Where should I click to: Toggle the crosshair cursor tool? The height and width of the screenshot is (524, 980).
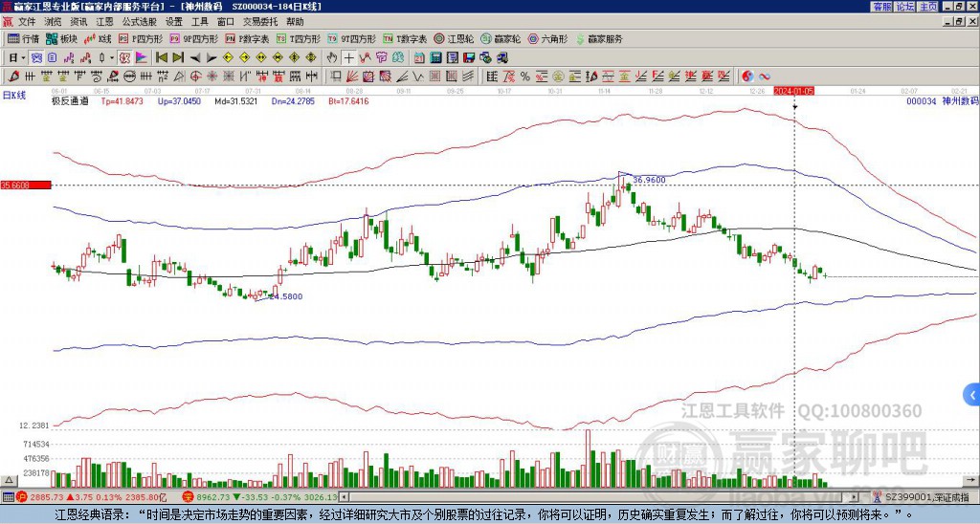(348, 58)
